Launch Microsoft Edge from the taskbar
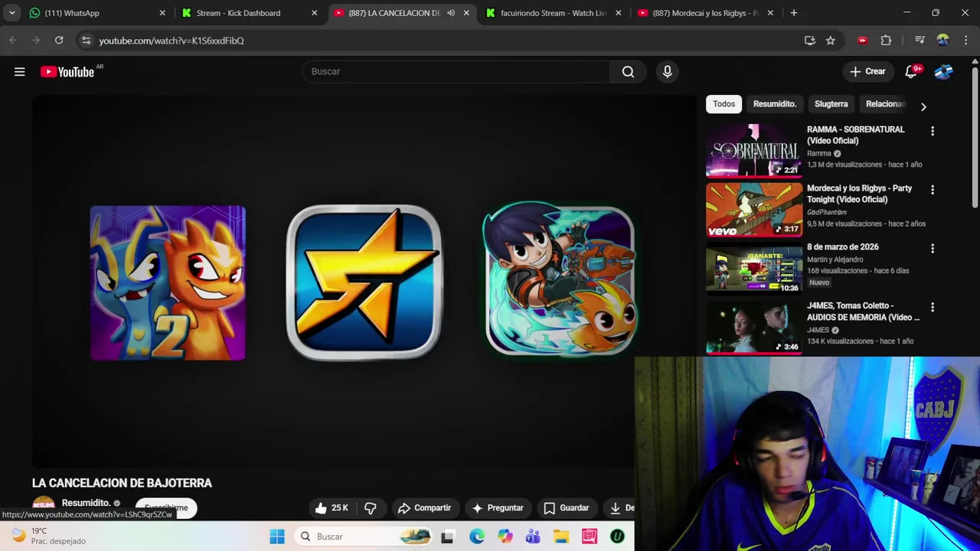Image resolution: width=980 pixels, height=551 pixels. [476, 536]
